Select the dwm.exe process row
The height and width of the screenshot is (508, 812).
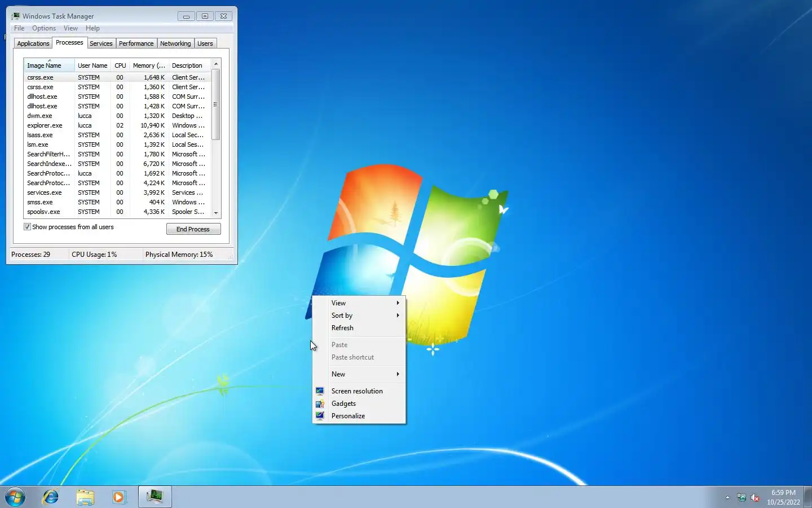[x=117, y=116]
